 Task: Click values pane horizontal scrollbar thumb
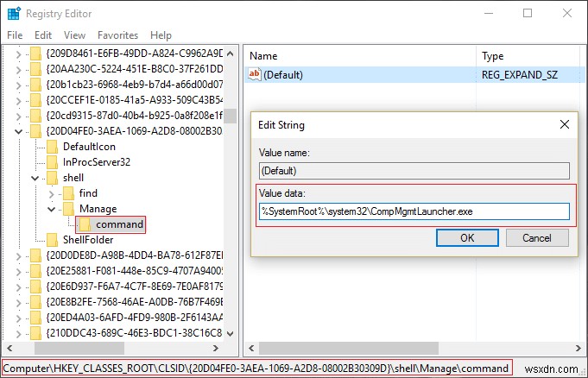click(349, 349)
